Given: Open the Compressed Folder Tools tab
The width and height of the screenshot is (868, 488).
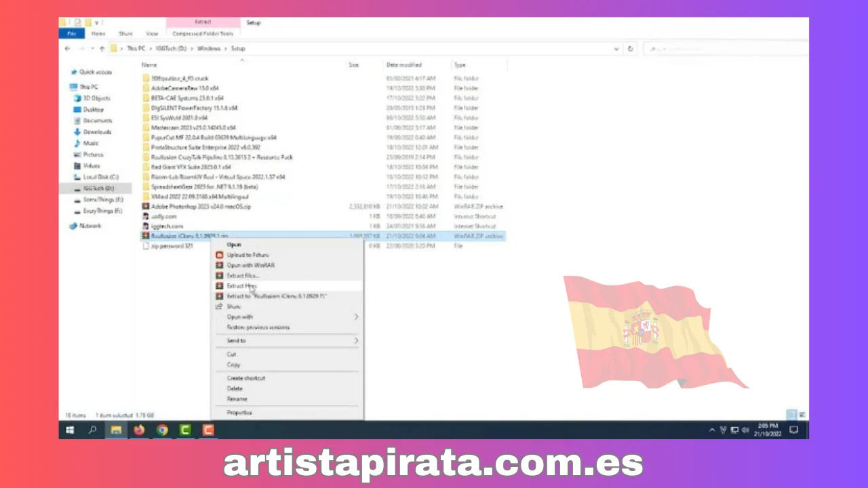Looking at the screenshot, I should tap(203, 33).
